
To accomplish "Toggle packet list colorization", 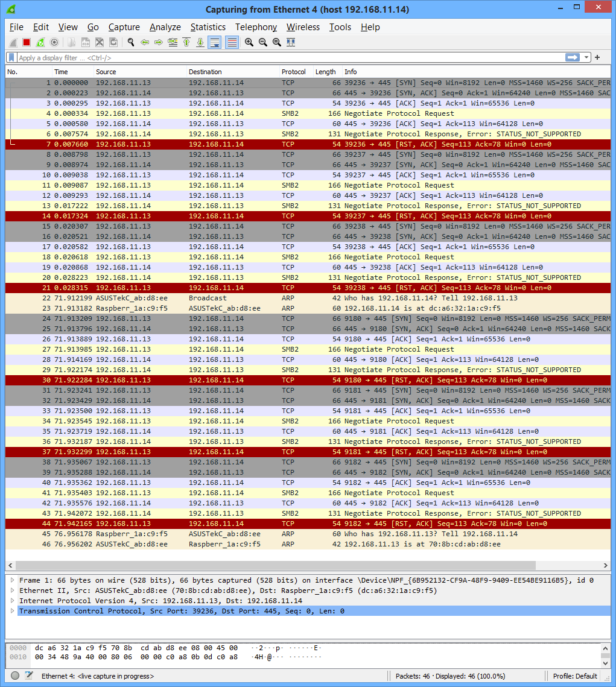I will click(231, 42).
